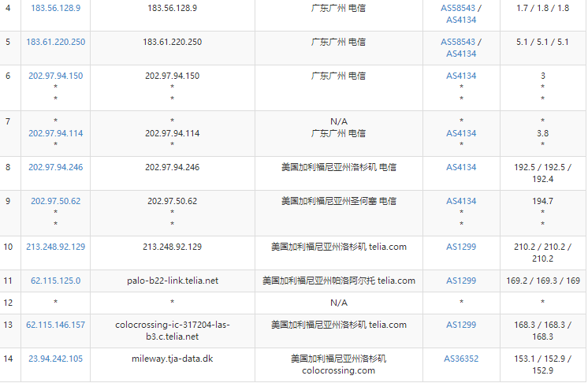Click AS4134 link in hop 8 row
Screen dimensions: 588x383
point(461,167)
